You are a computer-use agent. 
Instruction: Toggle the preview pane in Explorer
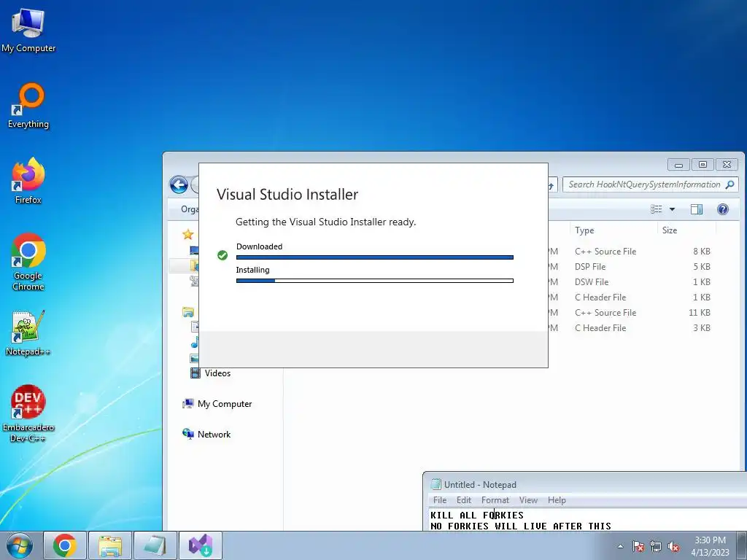[x=697, y=209]
